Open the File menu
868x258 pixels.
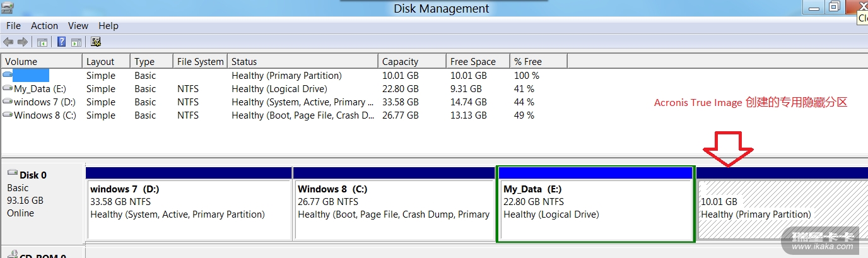(x=13, y=26)
